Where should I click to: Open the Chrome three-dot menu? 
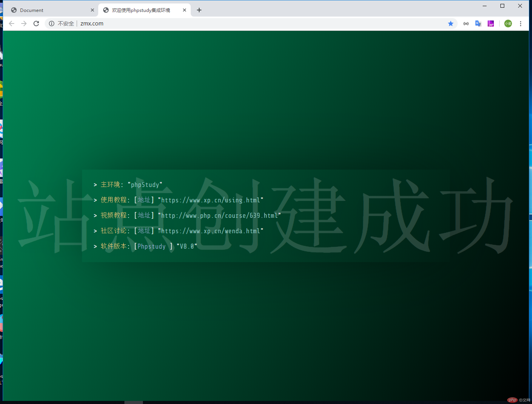(x=520, y=24)
